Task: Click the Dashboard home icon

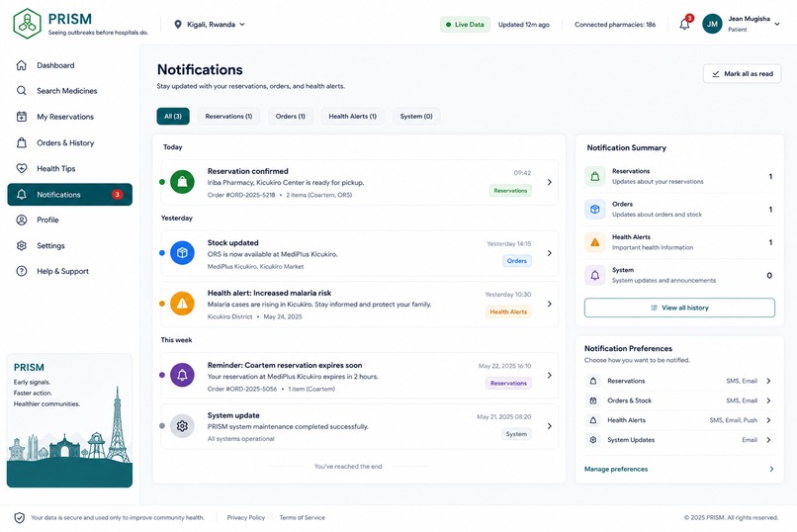Action: 22,65
